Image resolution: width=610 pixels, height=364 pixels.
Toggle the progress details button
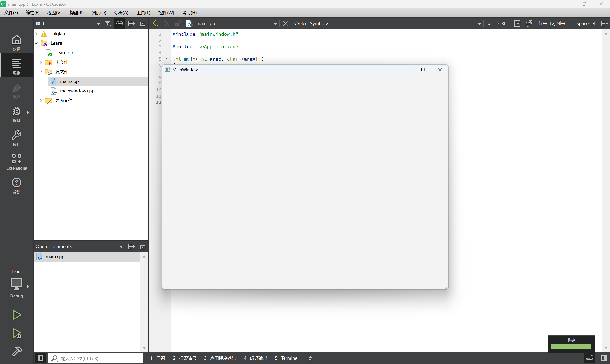point(590,358)
